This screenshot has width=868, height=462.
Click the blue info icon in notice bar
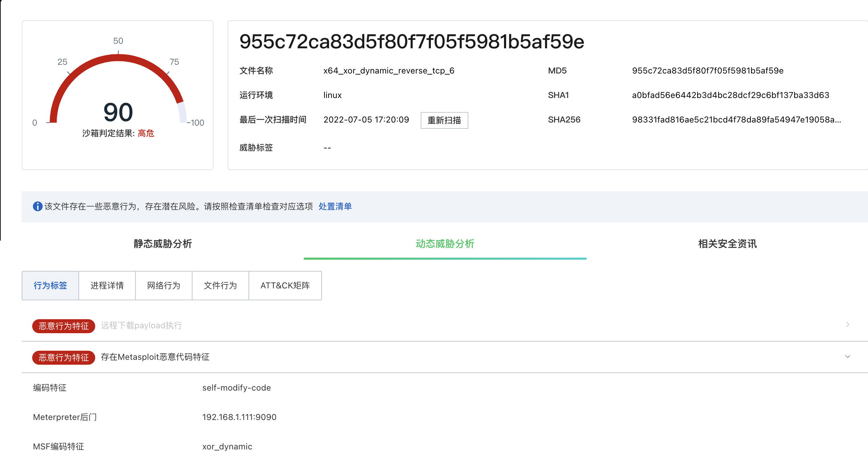pyautogui.click(x=37, y=206)
